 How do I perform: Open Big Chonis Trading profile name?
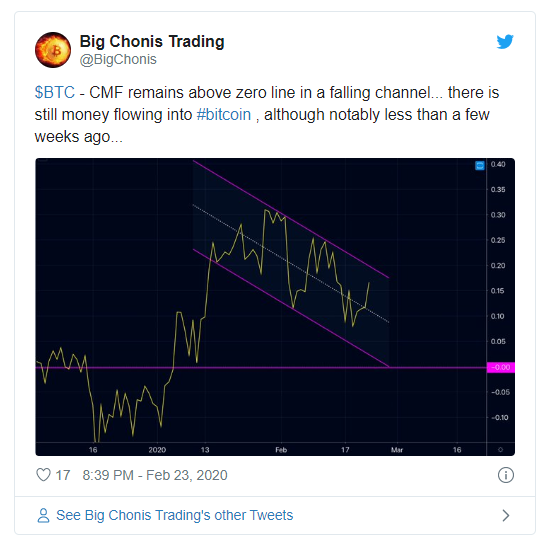pyautogui.click(x=152, y=42)
